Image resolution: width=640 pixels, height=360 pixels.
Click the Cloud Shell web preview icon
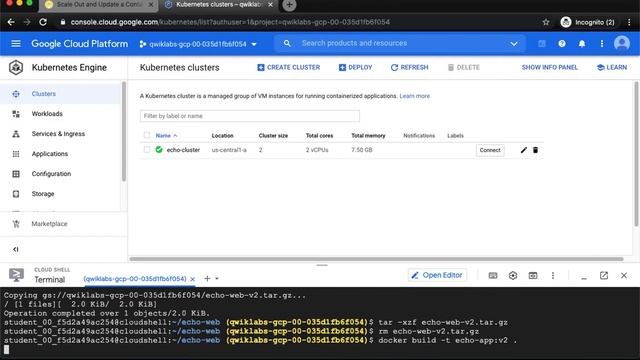coord(533,276)
